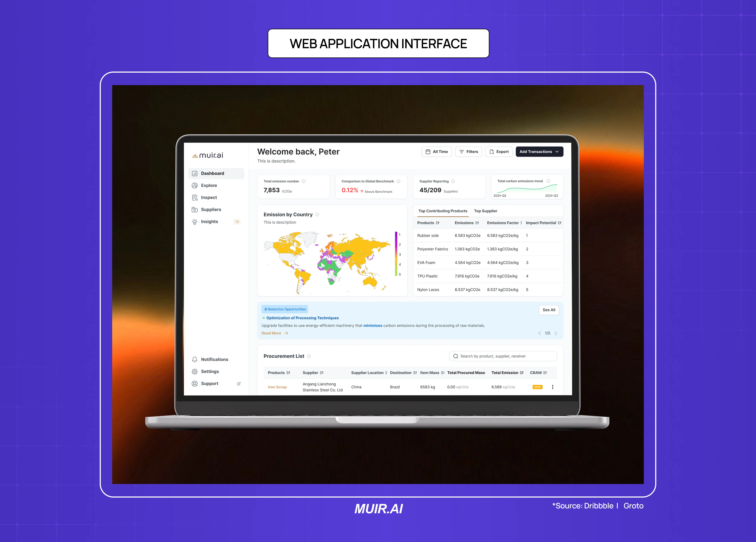756x542 pixels.
Task: Click the TPU Plastic row
Action: (x=488, y=276)
